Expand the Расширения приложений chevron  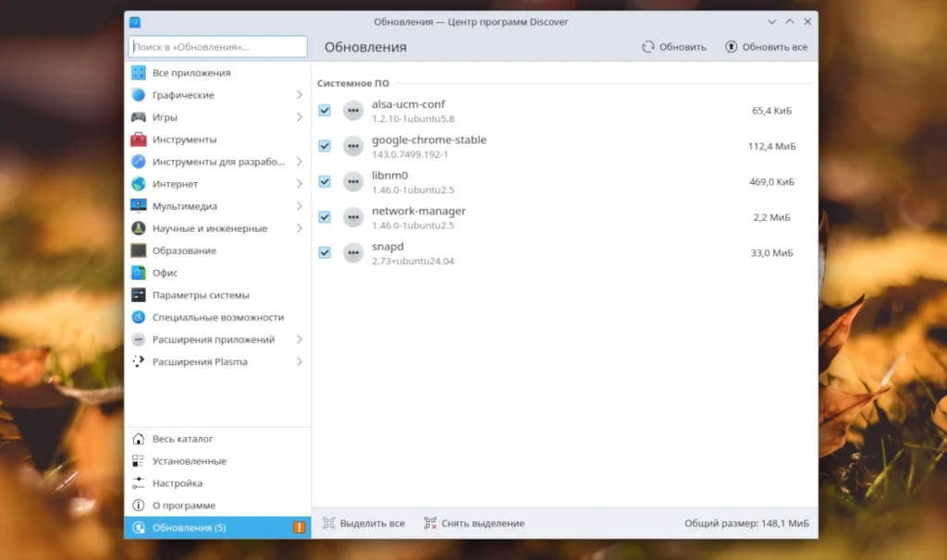(299, 339)
